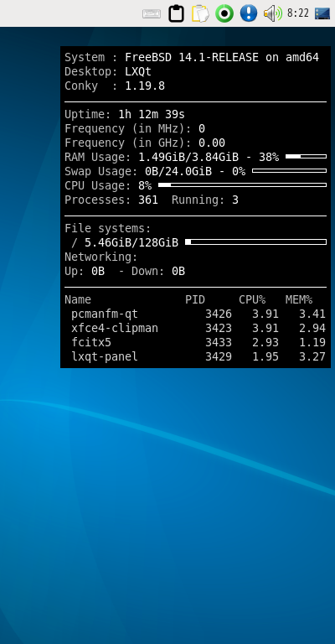Click the fcitx keyboard input tray icon

click(152, 13)
